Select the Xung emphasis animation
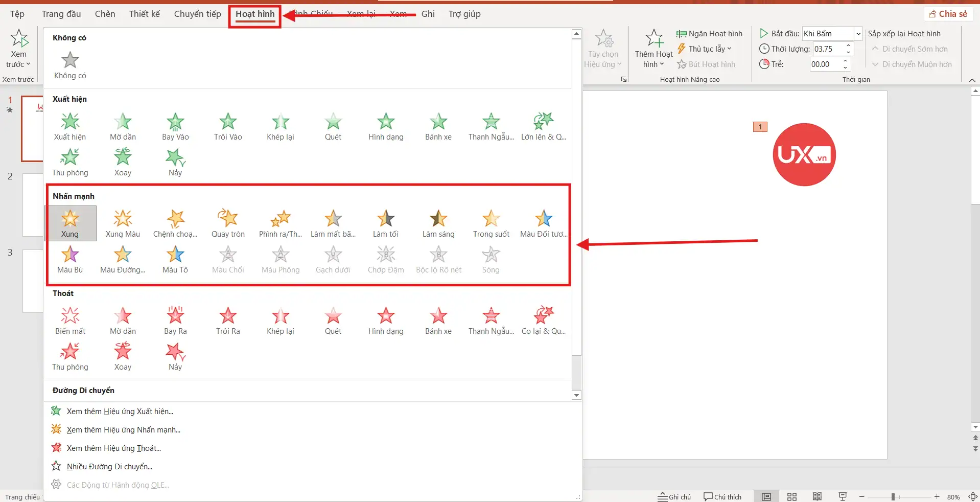The height and width of the screenshot is (502, 980). pos(70,223)
